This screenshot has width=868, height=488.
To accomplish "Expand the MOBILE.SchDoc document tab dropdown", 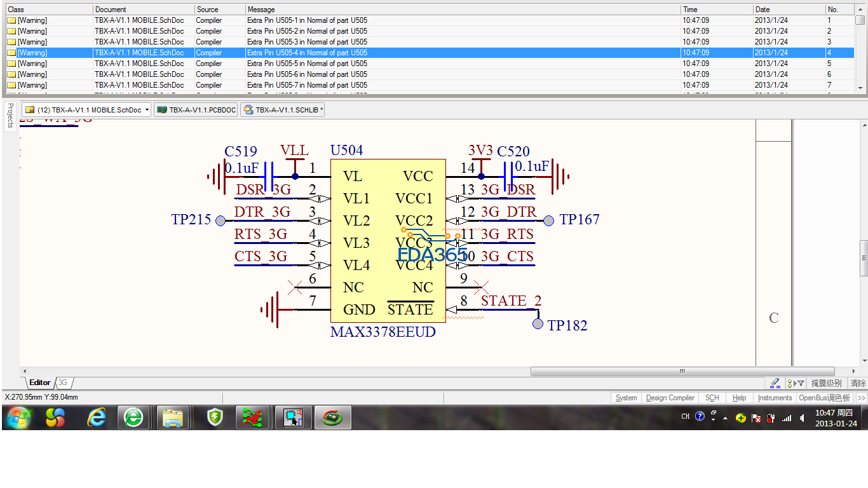I will tap(147, 110).
